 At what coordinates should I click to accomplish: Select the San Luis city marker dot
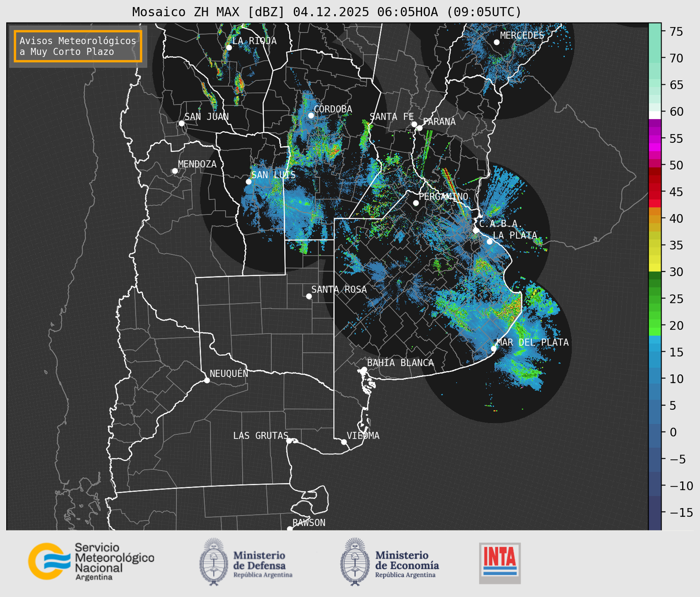[249, 182]
